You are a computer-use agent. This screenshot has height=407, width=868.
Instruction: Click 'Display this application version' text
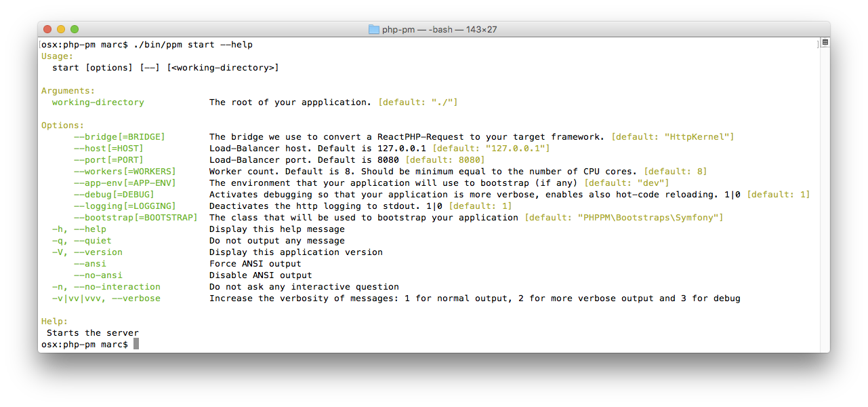tap(296, 252)
